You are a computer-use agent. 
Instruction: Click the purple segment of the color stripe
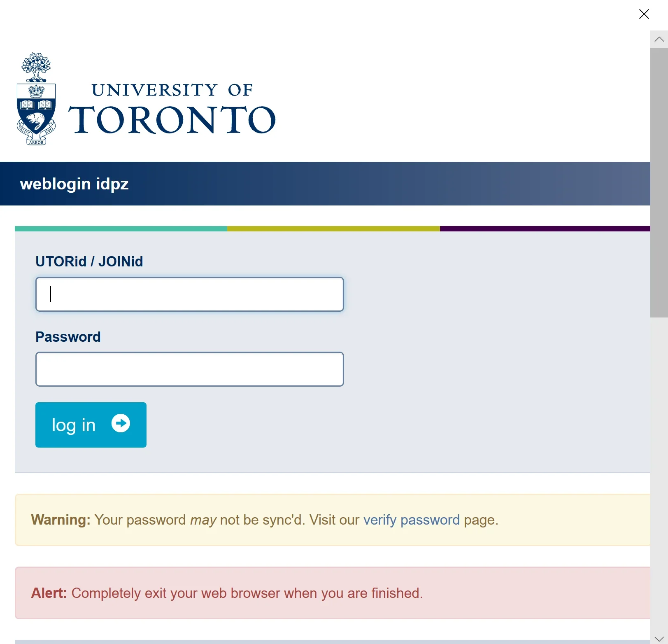[x=543, y=229]
